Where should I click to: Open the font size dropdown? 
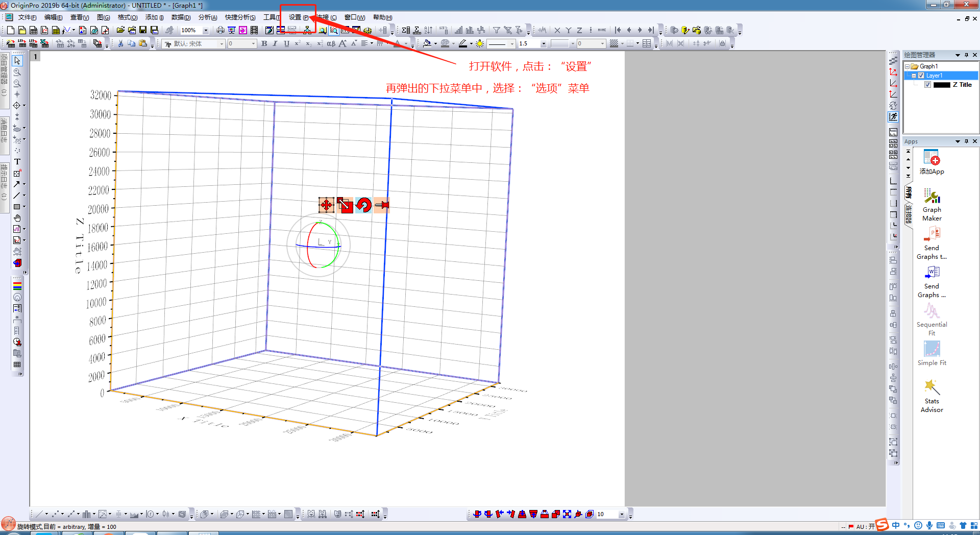[x=253, y=44]
